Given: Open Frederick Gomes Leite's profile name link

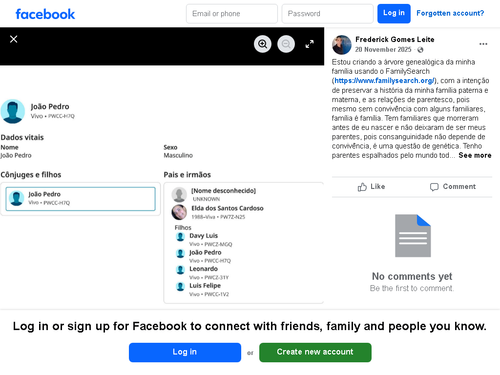Looking at the screenshot, I should click(x=395, y=39).
